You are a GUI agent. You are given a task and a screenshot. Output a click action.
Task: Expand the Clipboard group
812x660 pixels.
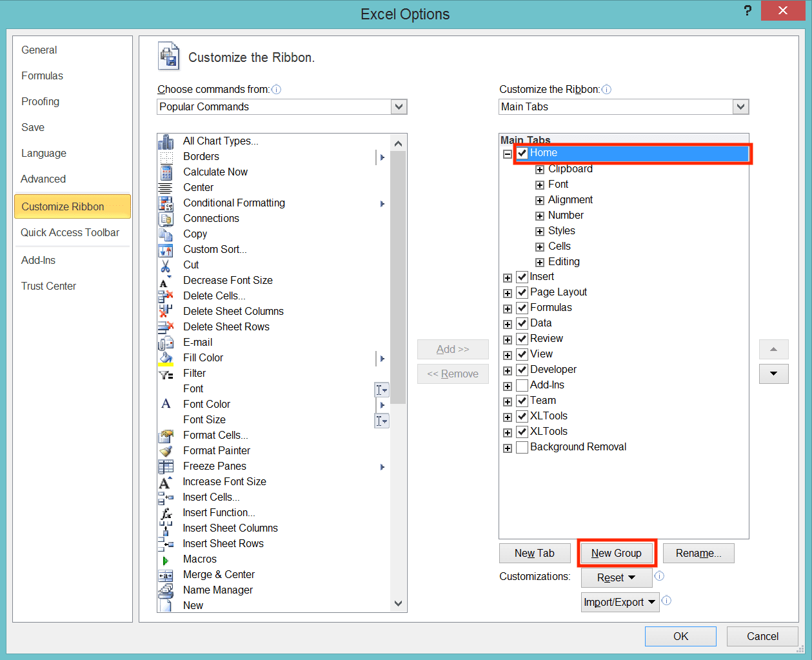pos(540,170)
